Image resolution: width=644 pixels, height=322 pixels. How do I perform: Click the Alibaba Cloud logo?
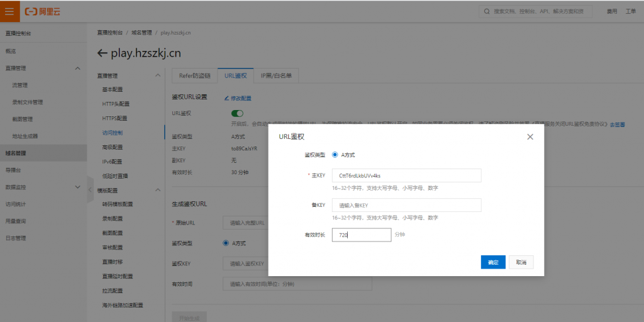tap(43, 11)
